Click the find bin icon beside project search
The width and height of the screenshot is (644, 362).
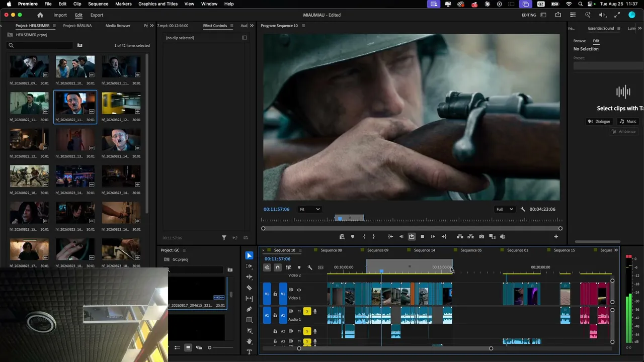[79, 45]
